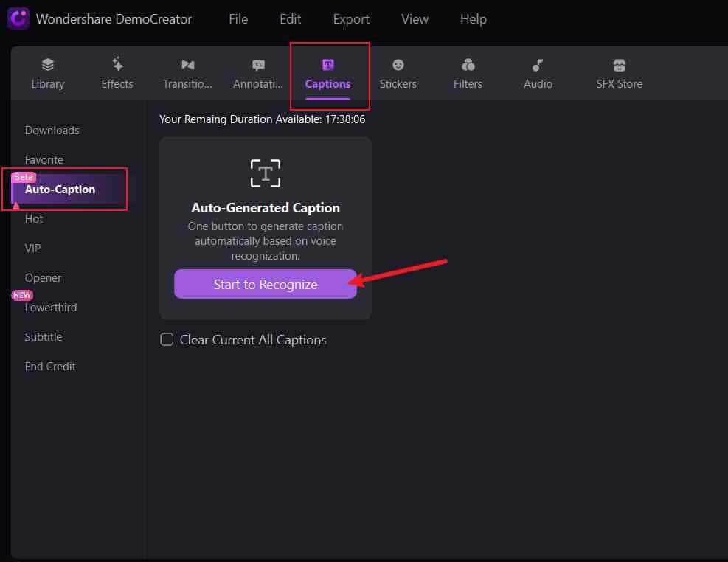The width and height of the screenshot is (728, 562).
Task: Click the Wondershare DemoCreator logo icon
Action: click(18, 19)
